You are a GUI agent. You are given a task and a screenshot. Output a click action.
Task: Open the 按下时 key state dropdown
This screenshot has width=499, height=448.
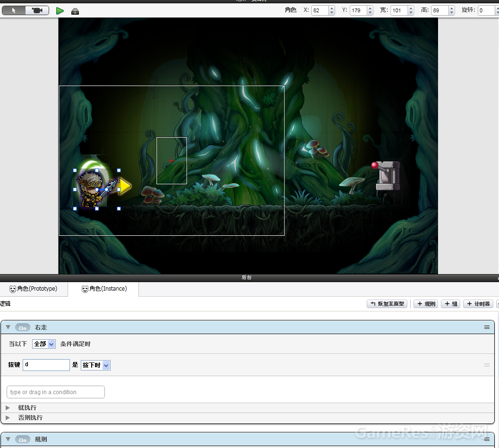coord(96,365)
